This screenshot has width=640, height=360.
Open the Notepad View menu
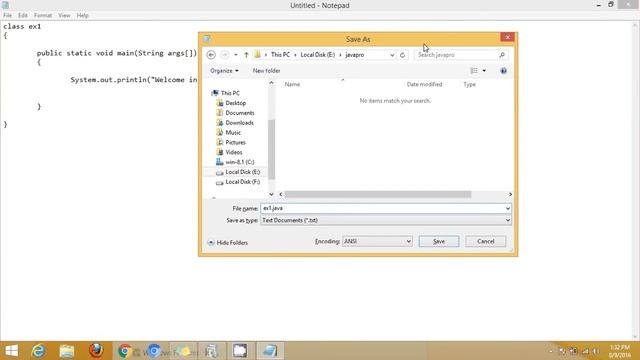point(64,15)
